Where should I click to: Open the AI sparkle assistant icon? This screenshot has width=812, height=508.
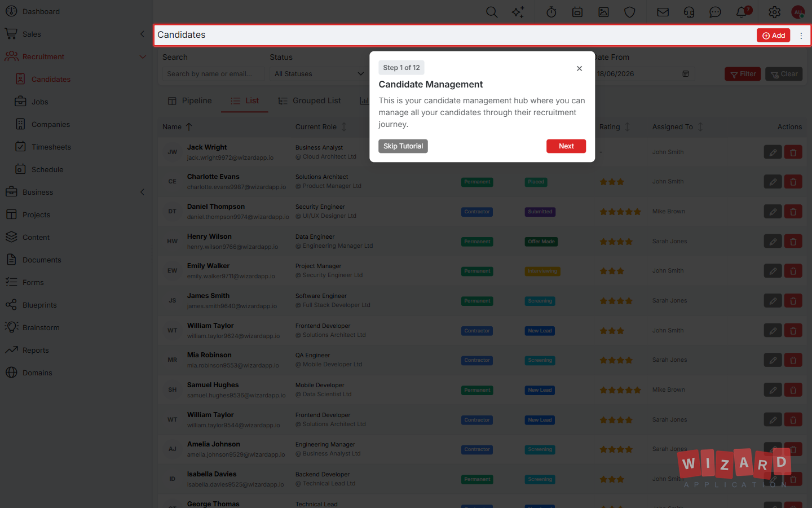click(x=518, y=12)
